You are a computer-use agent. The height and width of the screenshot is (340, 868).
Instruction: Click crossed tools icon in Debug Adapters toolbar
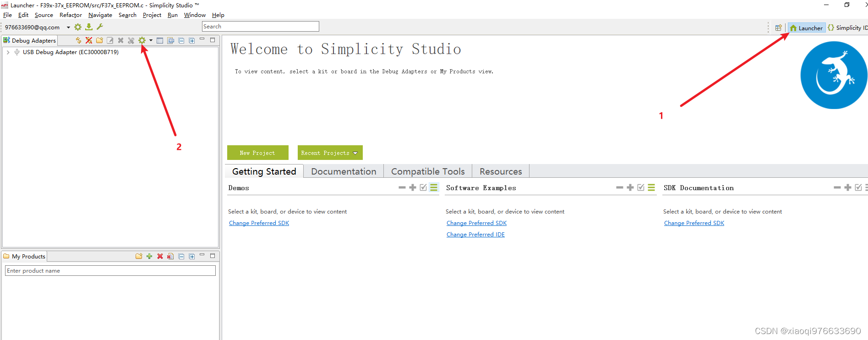pos(131,40)
